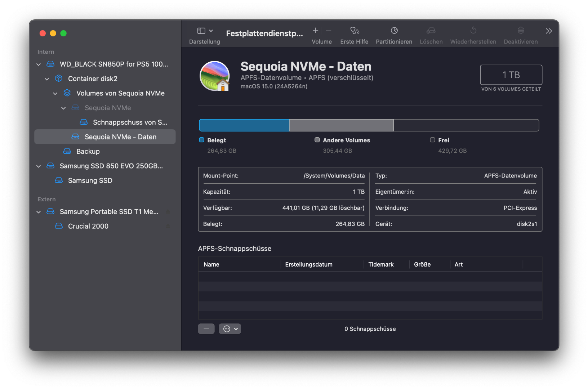Click the Größe column header

pyautogui.click(x=422, y=265)
